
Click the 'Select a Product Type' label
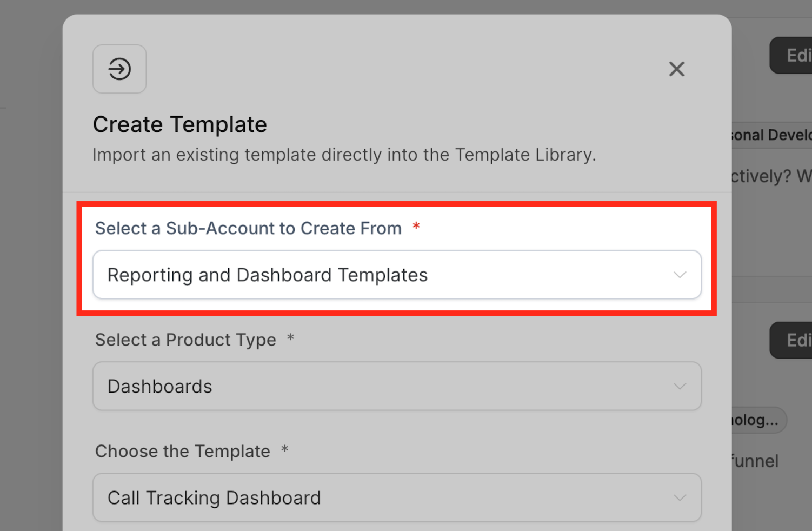tap(185, 340)
